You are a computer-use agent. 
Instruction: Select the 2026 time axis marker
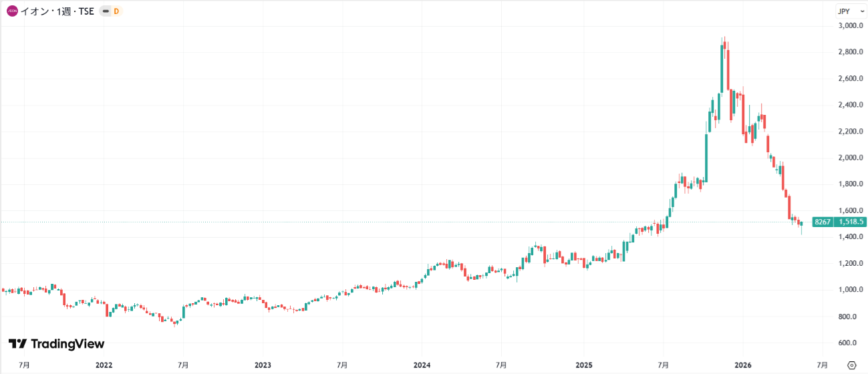(x=743, y=365)
